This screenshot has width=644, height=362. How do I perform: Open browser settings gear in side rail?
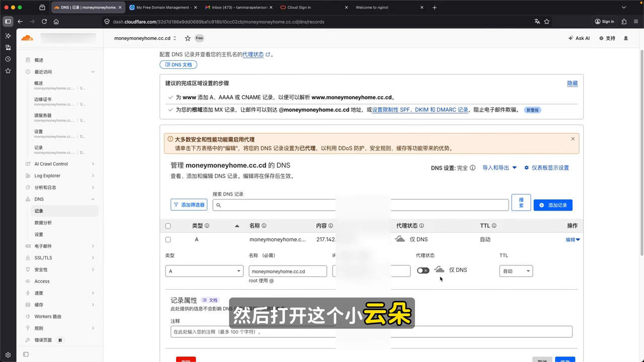[8, 355]
